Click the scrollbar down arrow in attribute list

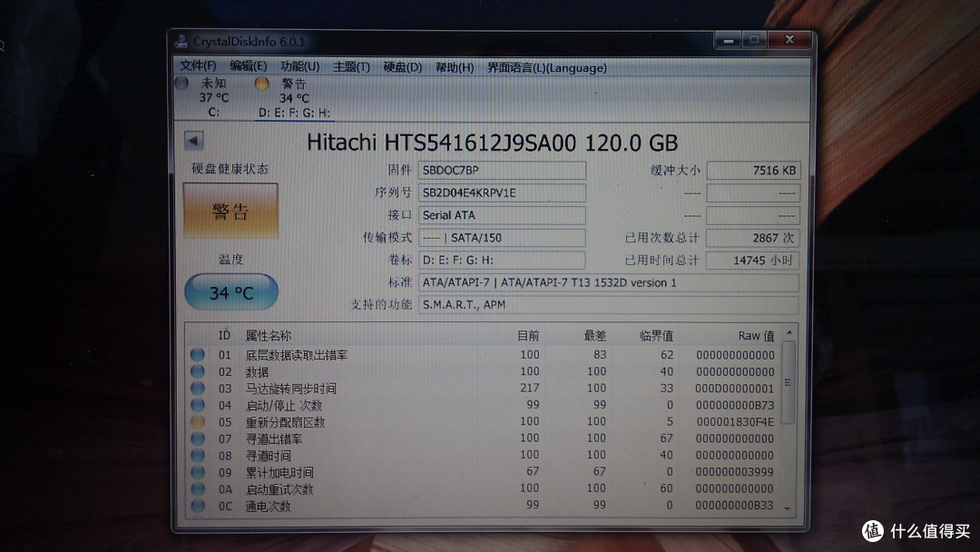pyautogui.click(x=789, y=508)
